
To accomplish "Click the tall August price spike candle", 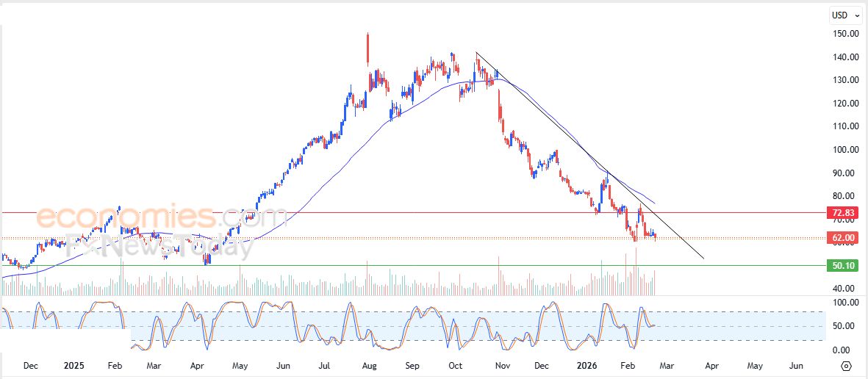I will tap(367, 48).
